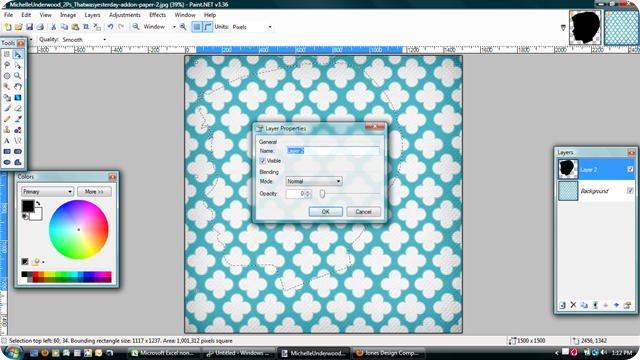Select the Gradient tool
Viewport: 640px width, 360px height.
18,98
